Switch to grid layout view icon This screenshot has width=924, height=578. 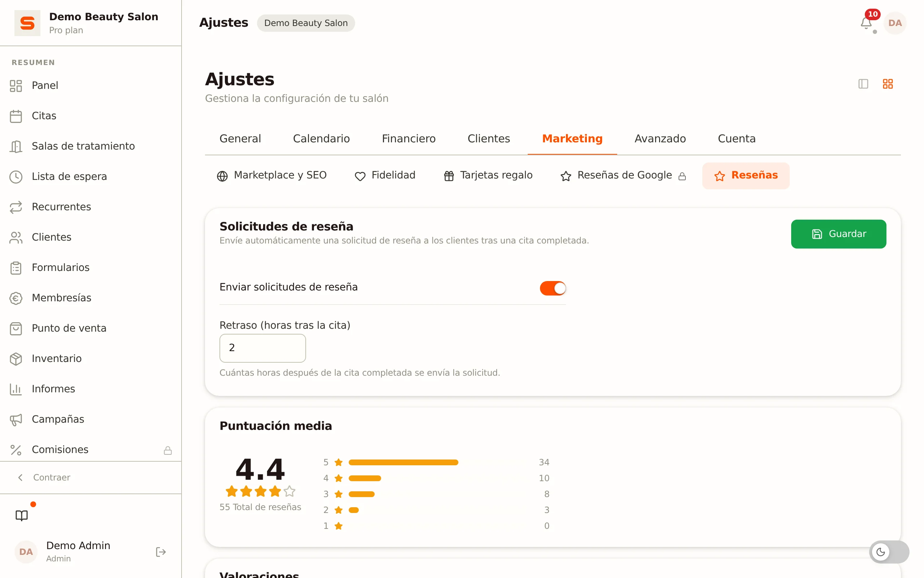[x=887, y=84]
